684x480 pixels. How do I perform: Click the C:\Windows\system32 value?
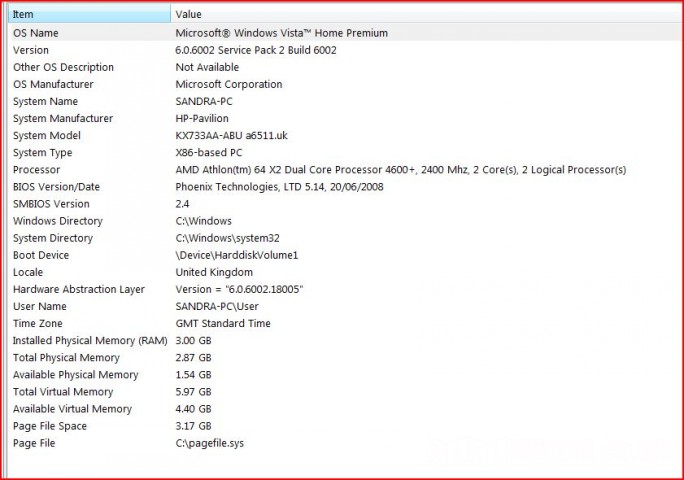point(227,238)
